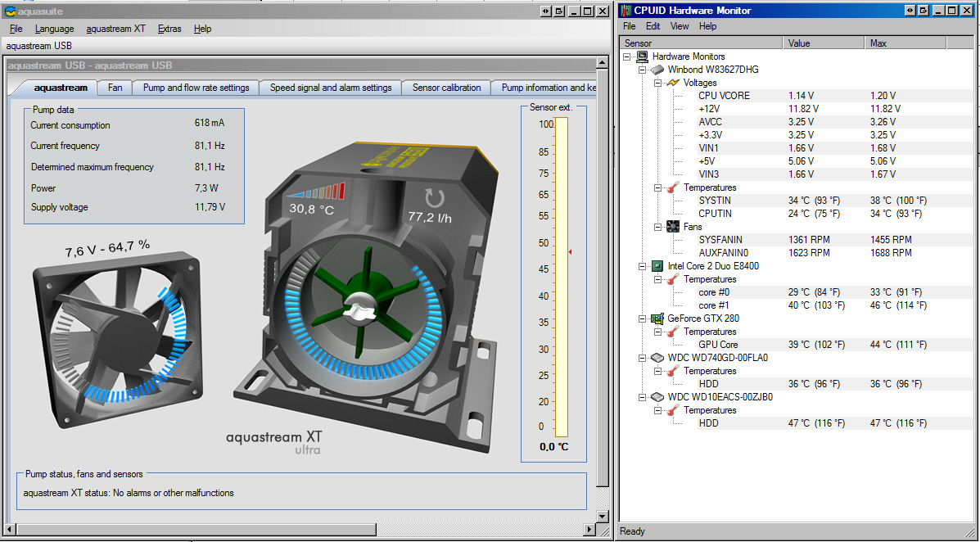Click the CPUID Hardware Monitor title icon

[625, 11]
